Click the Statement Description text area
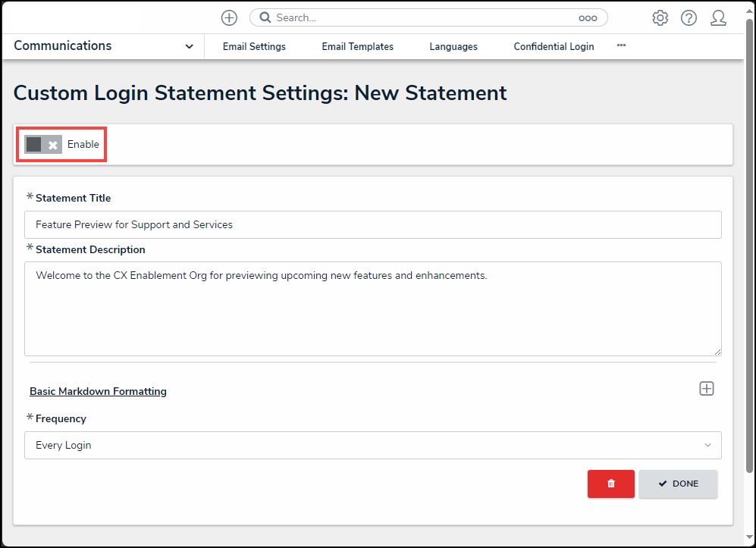Screen dimensions: 756x548 [x=372, y=308]
